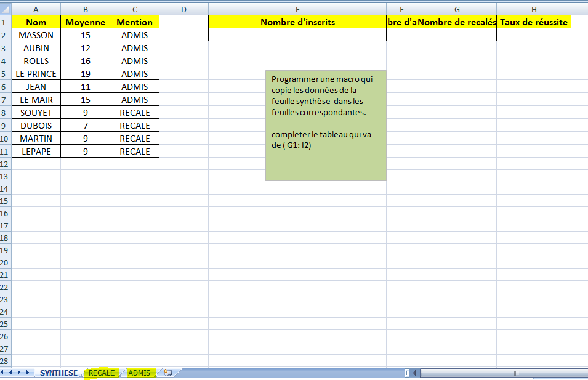Select the row 5 header
Viewport: 588px width, 380px height.
tap(6, 74)
